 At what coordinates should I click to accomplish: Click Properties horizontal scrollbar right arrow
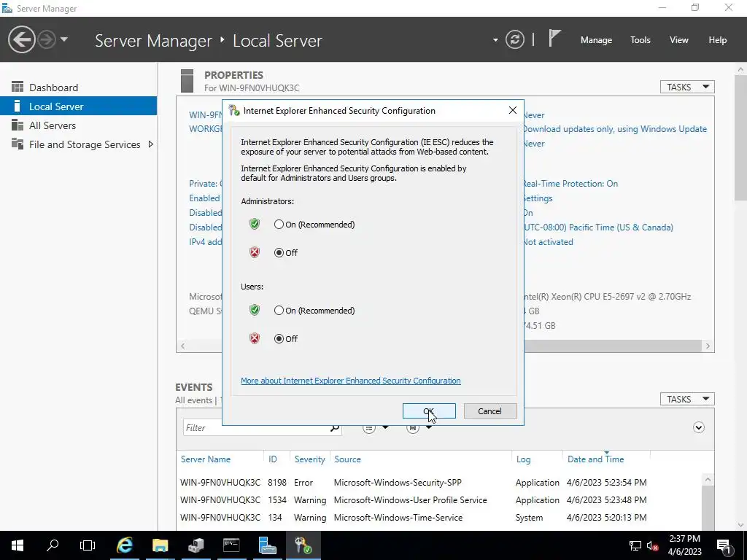pyautogui.click(x=708, y=346)
